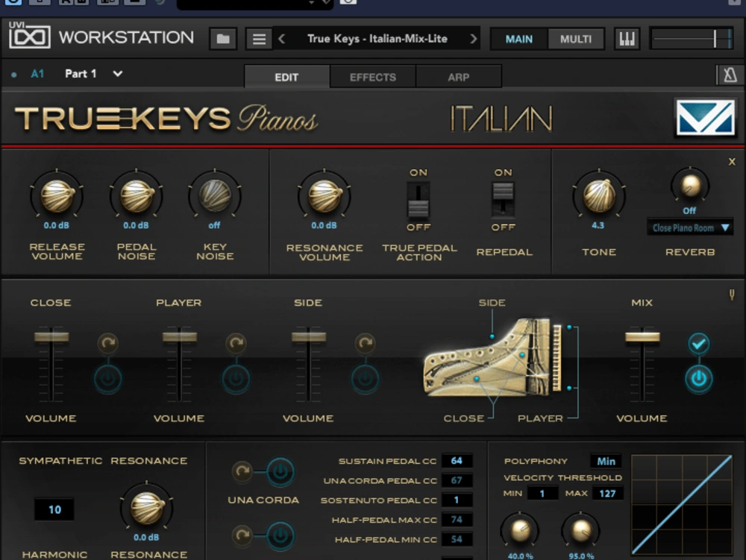Image resolution: width=746 pixels, height=560 pixels.
Task: Click the CLOSE volume fader
Action: 51,337
